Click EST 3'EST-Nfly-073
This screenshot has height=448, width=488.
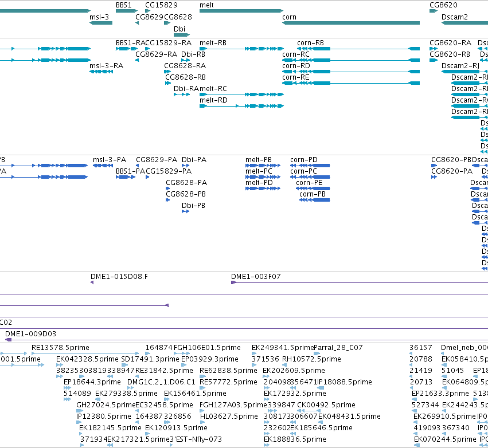click(x=196, y=439)
